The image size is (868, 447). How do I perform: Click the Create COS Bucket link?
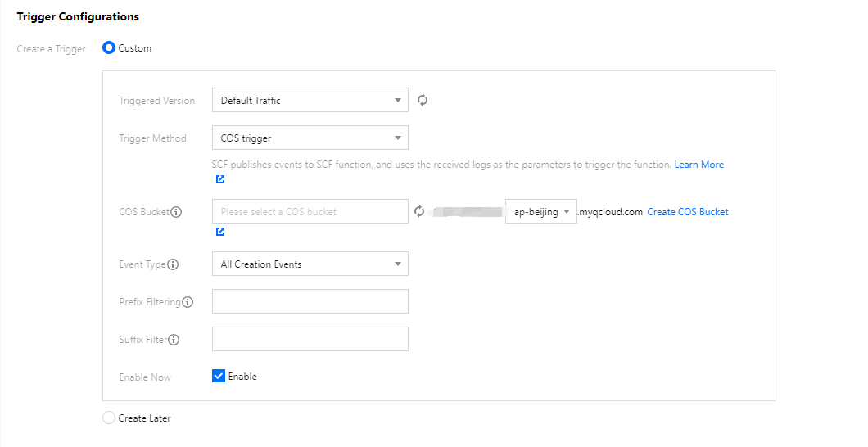tap(687, 212)
